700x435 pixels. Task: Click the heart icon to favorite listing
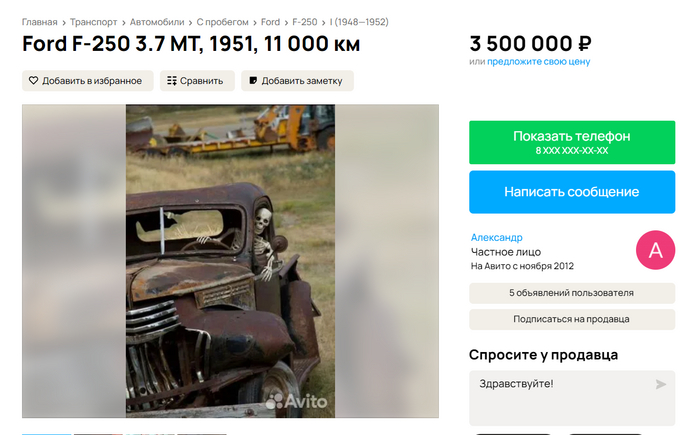coord(33,81)
